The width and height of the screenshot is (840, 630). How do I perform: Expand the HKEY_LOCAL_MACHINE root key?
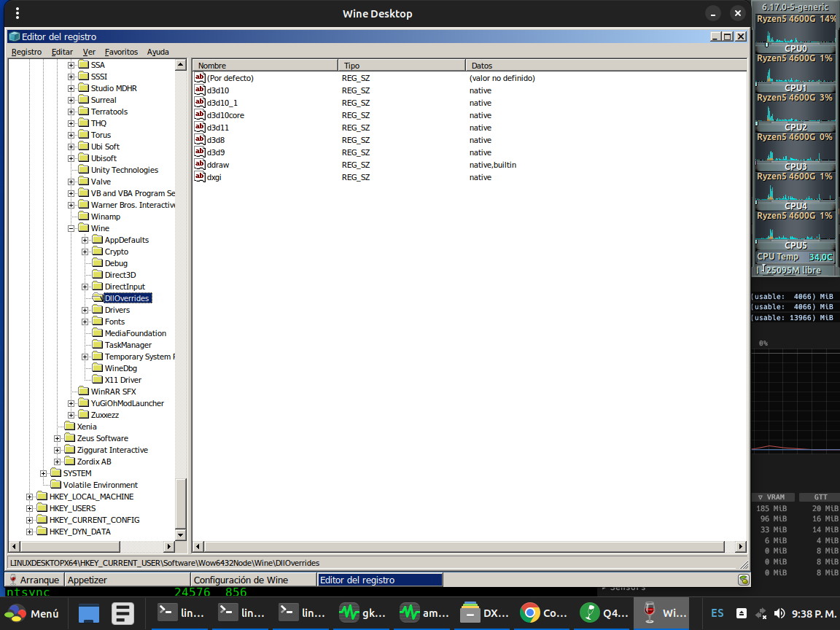[x=29, y=497]
